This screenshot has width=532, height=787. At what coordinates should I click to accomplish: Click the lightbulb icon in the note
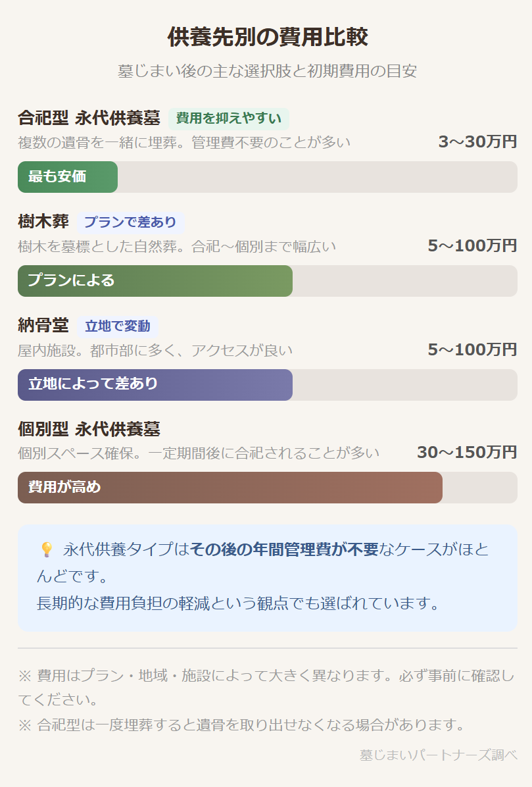[x=46, y=549]
